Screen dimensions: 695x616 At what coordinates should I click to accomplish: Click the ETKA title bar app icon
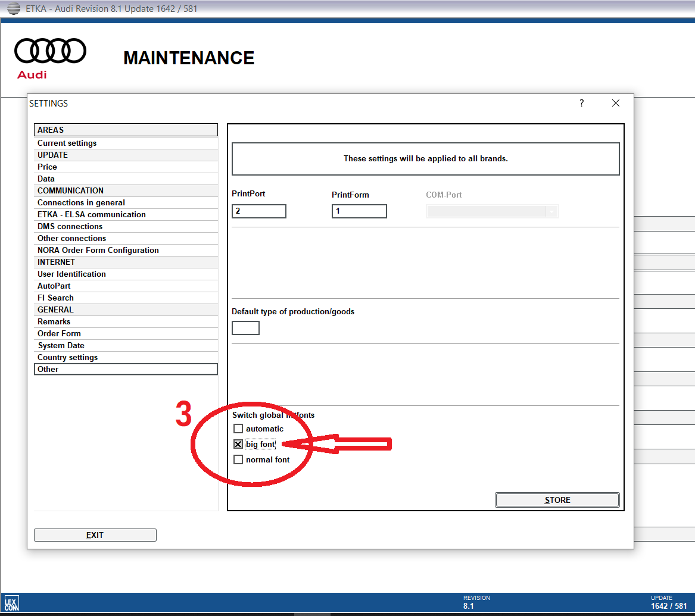click(x=14, y=8)
